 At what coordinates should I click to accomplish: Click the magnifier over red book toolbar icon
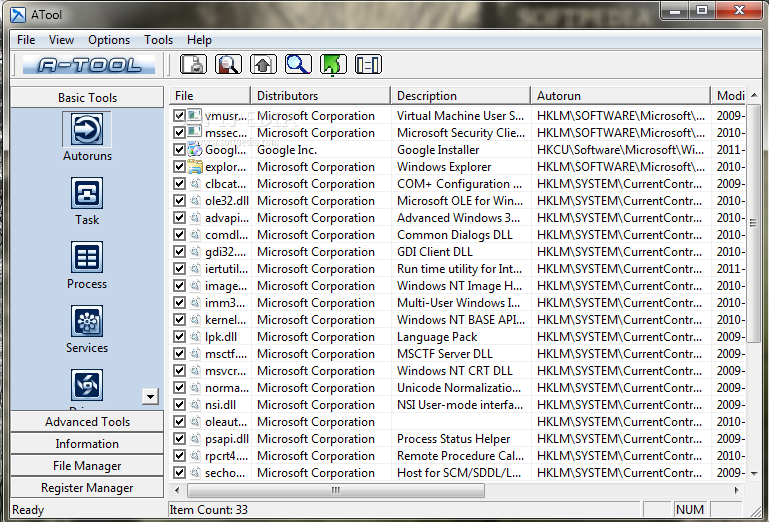pyautogui.click(x=228, y=64)
